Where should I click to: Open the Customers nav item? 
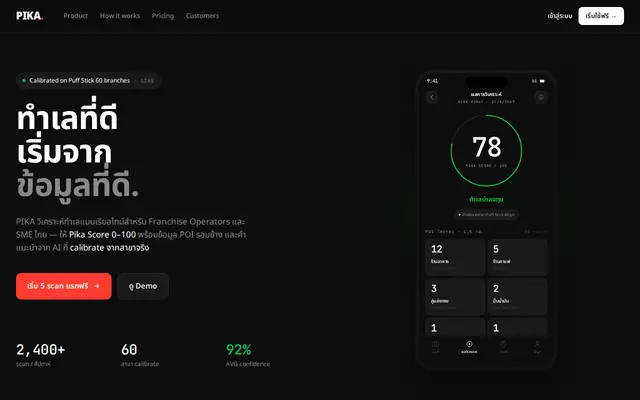click(202, 16)
